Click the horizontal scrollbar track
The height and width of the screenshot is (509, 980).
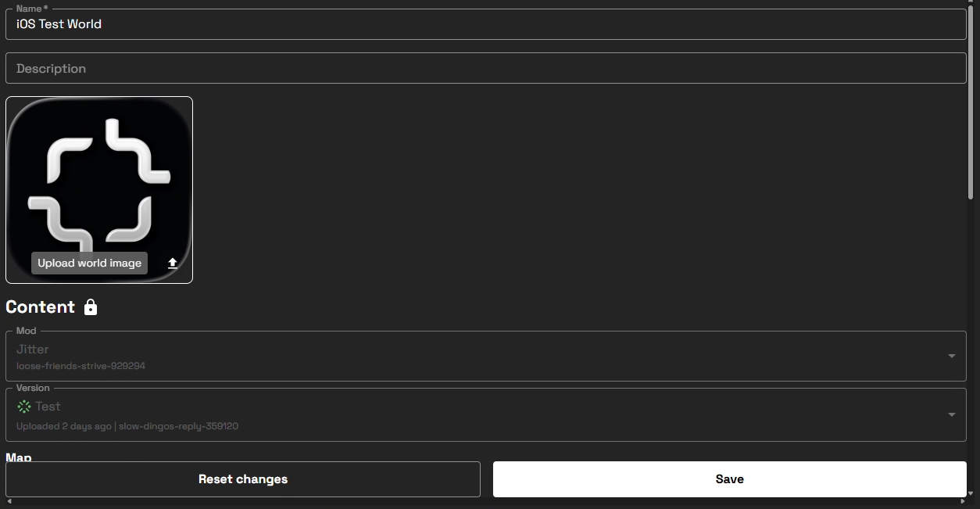coord(485,501)
